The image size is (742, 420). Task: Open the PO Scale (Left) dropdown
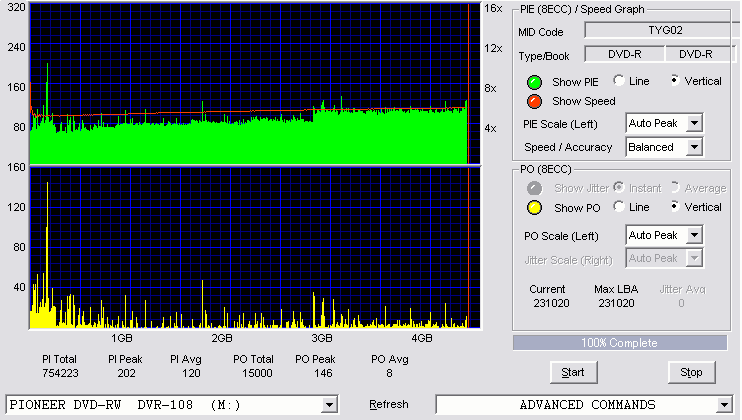(x=694, y=235)
